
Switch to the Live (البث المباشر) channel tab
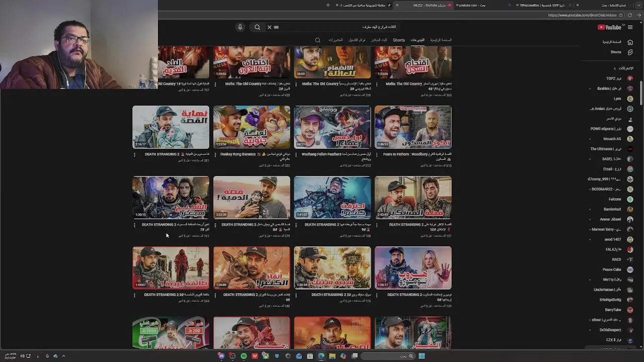coord(379,40)
